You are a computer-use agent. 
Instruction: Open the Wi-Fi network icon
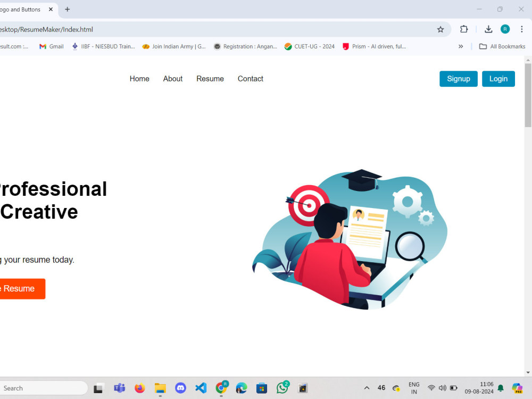[x=431, y=388]
